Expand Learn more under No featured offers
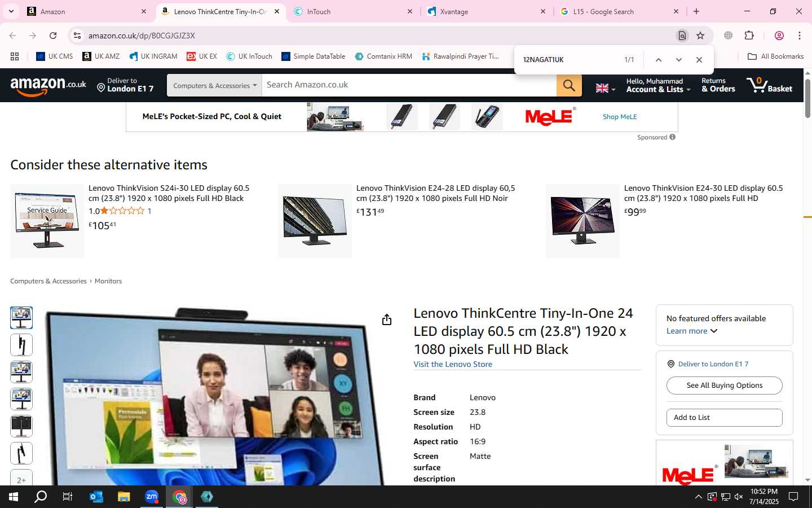812x508 pixels. coord(692,331)
